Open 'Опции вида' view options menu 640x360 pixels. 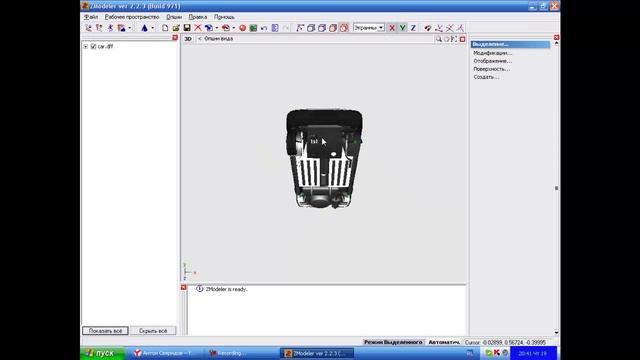coord(218,39)
